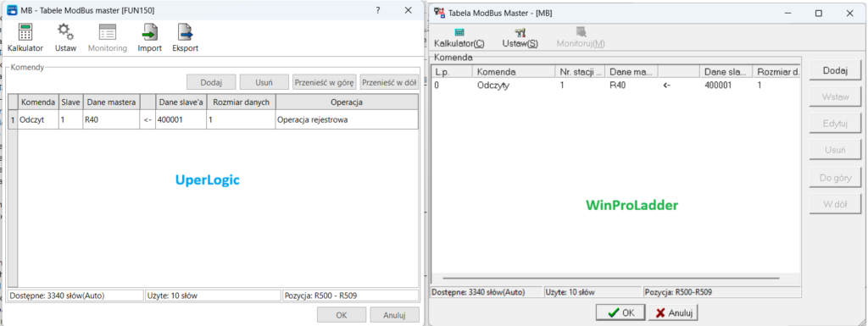Click horizontal scrollbar in WinProLadder list
The height and width of the screenshot is (326, 868).
(x=610, y=279)
